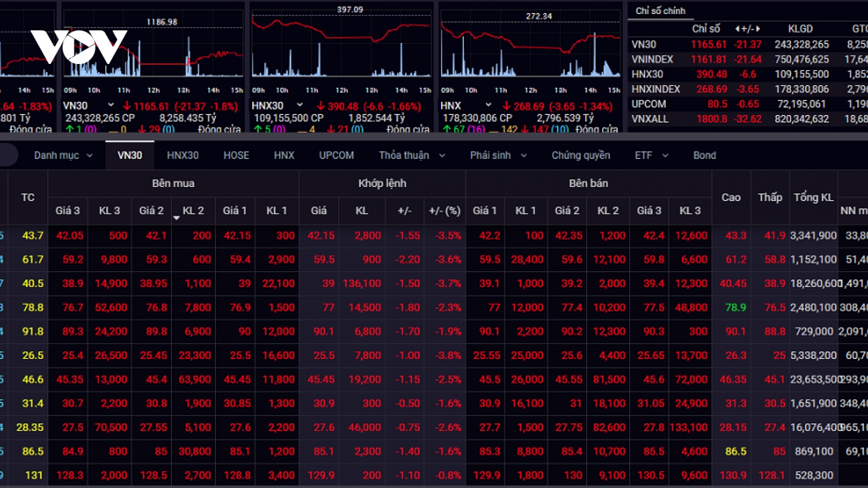Select the UPCOM row in index table

point(748,104)
